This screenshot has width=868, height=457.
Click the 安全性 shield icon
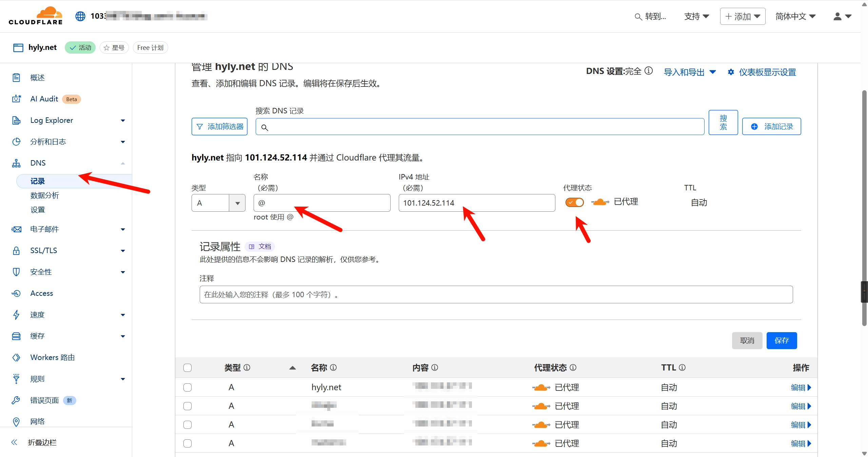point(16,272)
